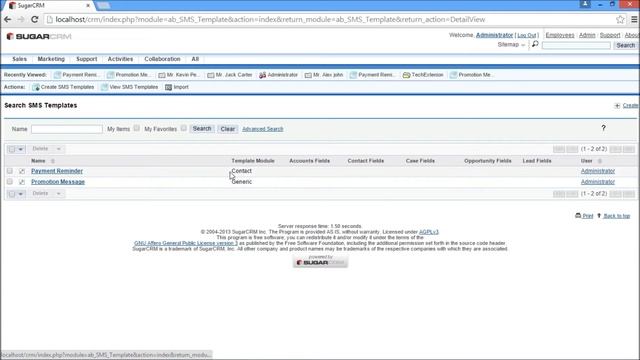Open the Support menu tab

87,59
